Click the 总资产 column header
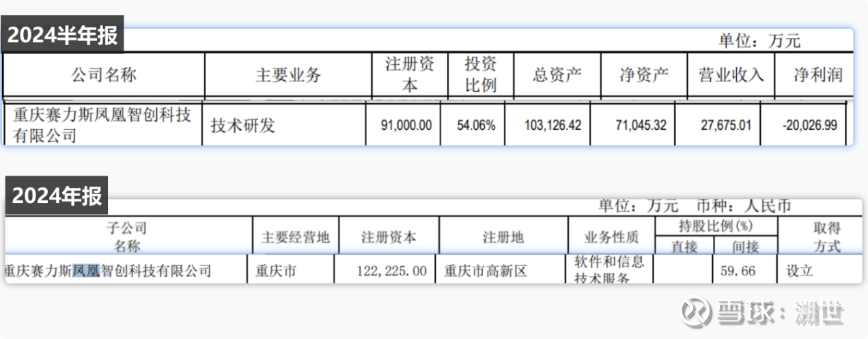The height and width of the screenshot is (339, 868). (557, 74)
